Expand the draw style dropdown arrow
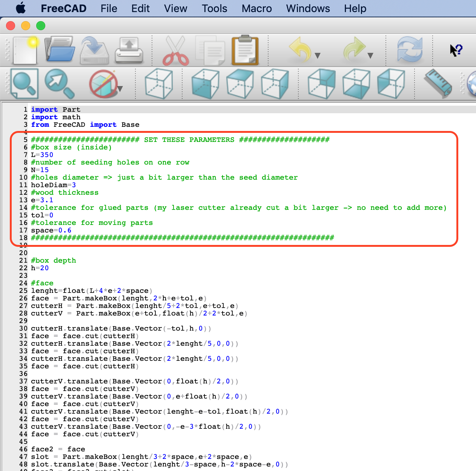The height and width of the screenshot is (471, 476). tap(120, 89)
